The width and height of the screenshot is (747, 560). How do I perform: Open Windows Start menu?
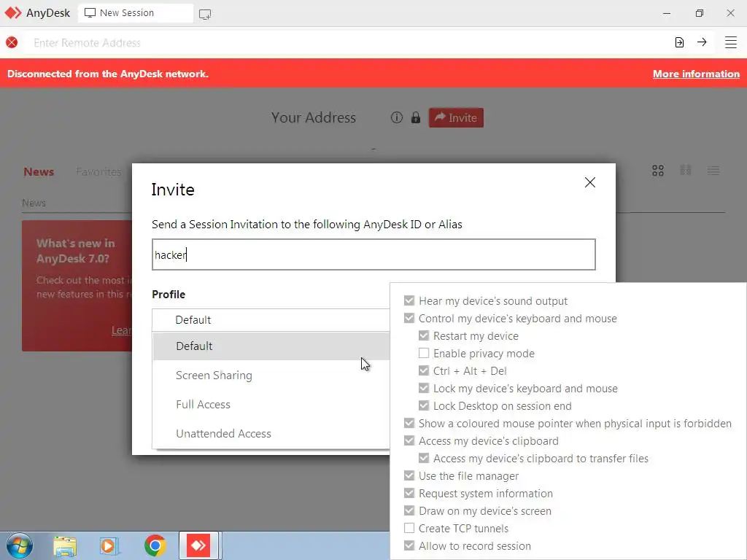tap(19, 545)
